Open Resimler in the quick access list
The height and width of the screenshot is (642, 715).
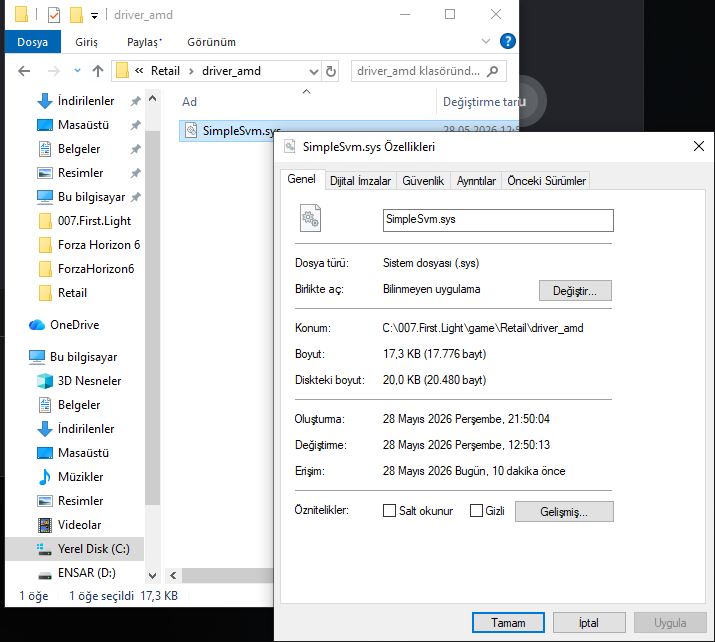[x=80, y=173]
